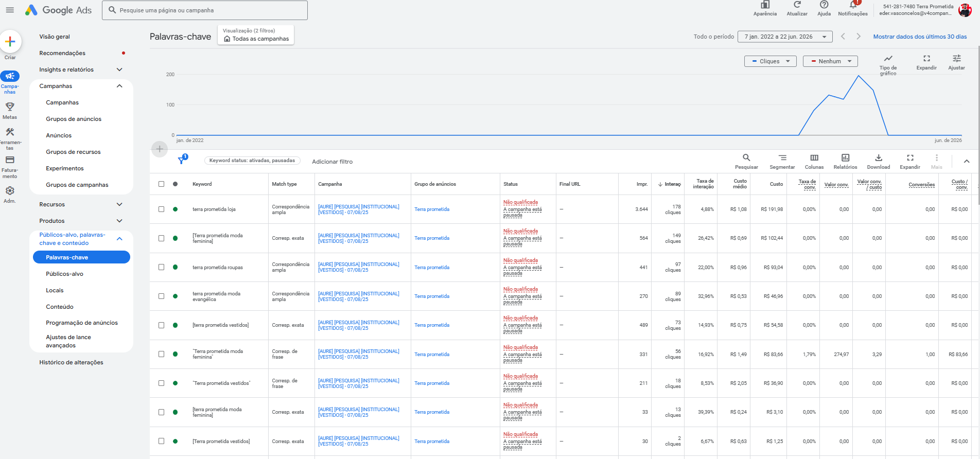The image size is (980, 459).
Task: Click the Atualizar refresh icon
Action: [797, 5]
